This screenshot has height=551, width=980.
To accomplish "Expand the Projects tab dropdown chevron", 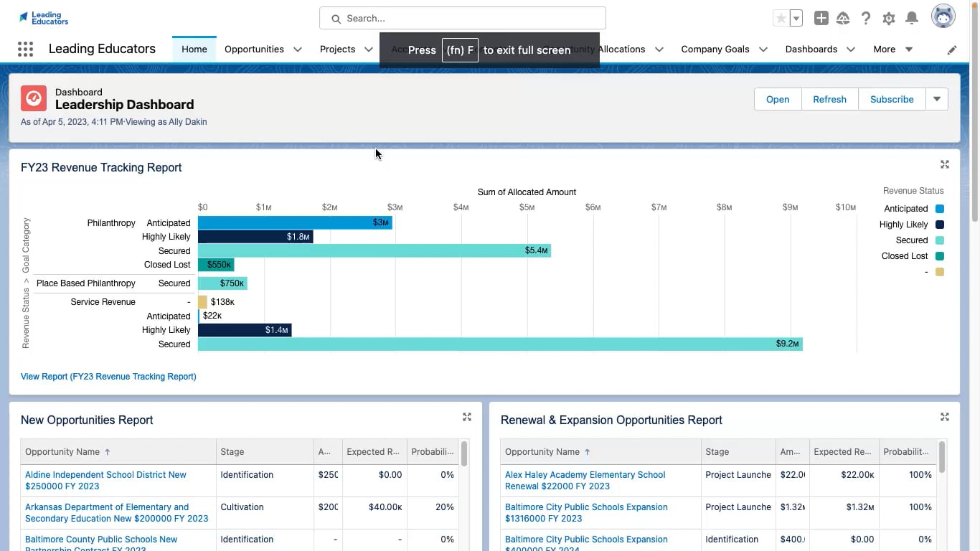I will 368,50.
